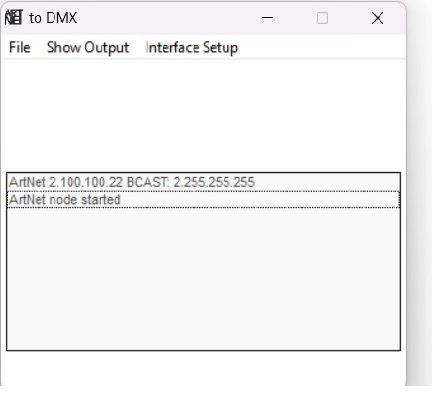Click the empty area inside the log list box
The width and height of the screenshot is (432, 409).
tap(203, 279)
